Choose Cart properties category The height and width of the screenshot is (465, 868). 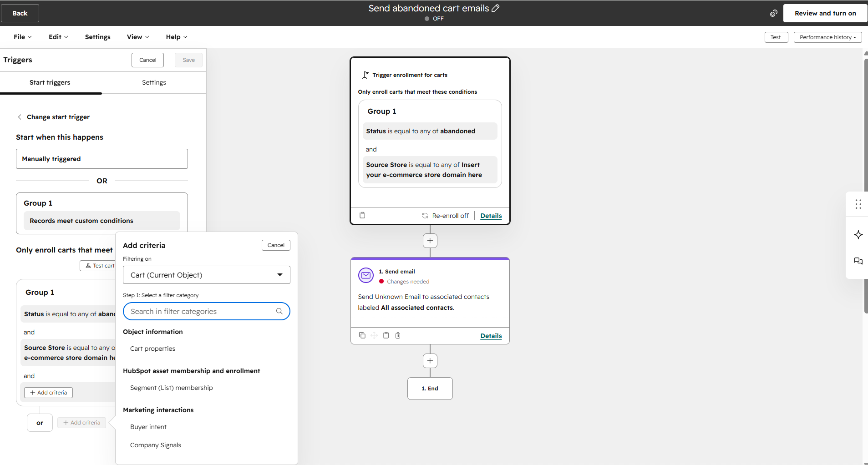tap(152, 349)
